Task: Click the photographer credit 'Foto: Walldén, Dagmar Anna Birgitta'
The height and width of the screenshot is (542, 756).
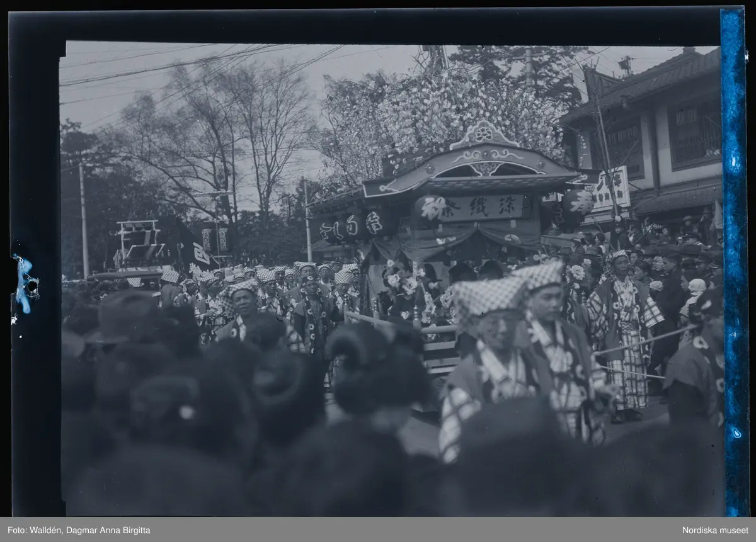Action: (79, 530)
